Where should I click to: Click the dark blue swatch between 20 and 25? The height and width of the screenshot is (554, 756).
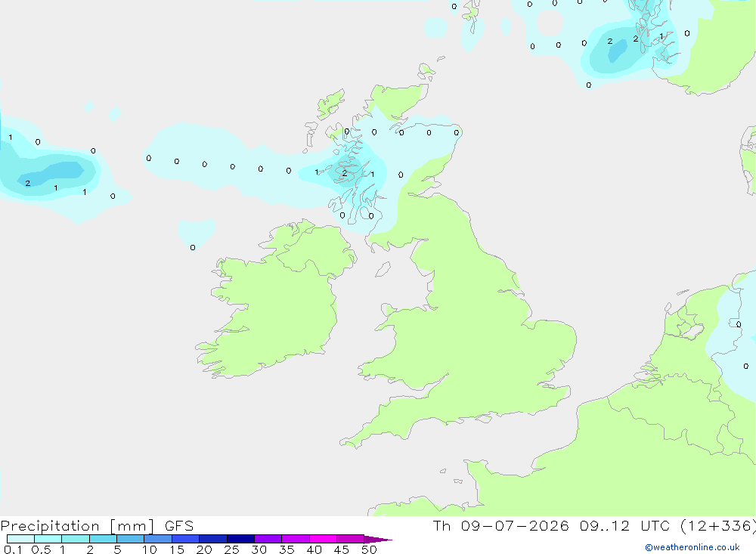[213, 539]
